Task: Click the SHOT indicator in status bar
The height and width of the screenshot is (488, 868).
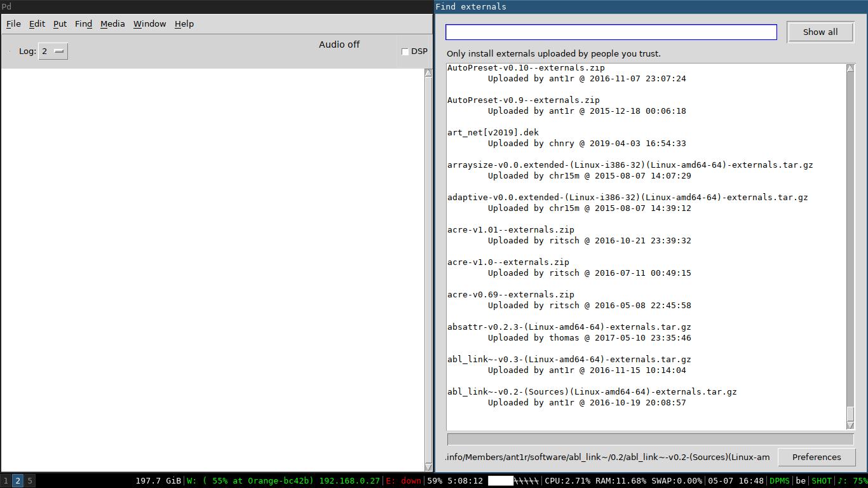Action: [822, 481]
